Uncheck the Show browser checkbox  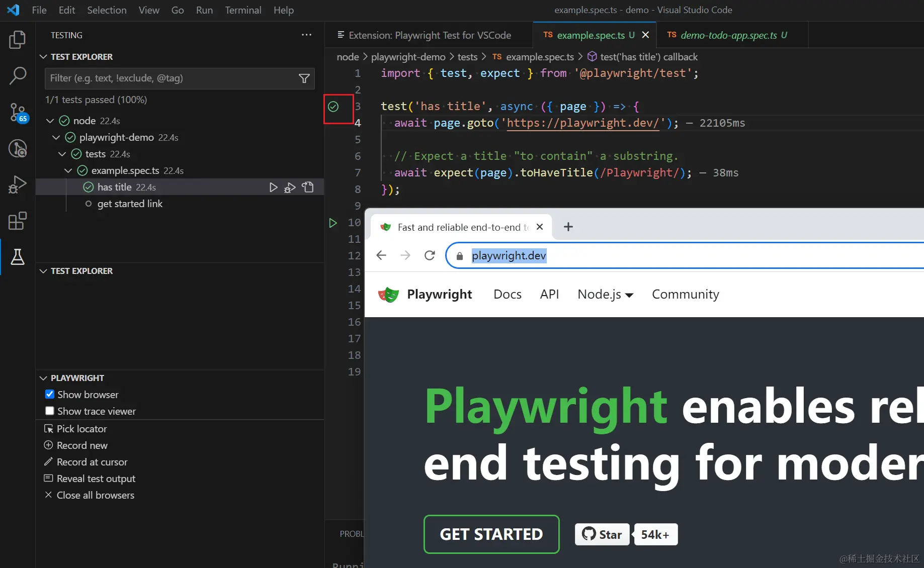coord(50,395)
